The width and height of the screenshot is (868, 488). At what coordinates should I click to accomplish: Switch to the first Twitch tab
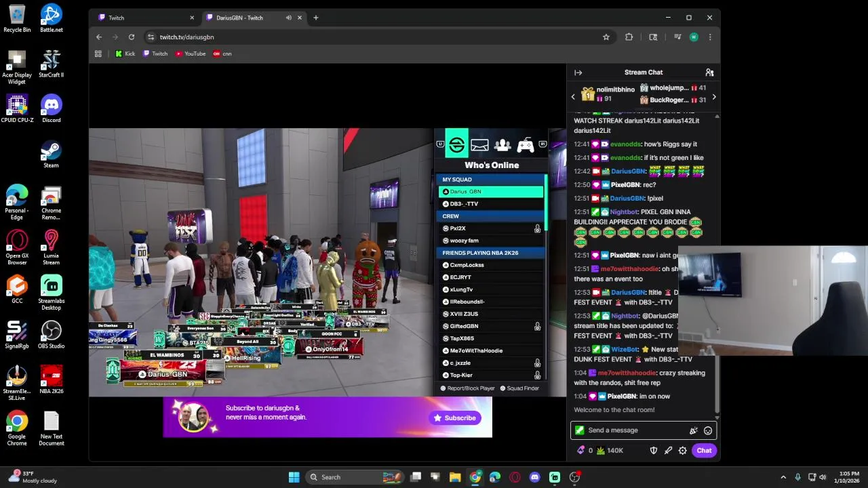coord(145,18)
